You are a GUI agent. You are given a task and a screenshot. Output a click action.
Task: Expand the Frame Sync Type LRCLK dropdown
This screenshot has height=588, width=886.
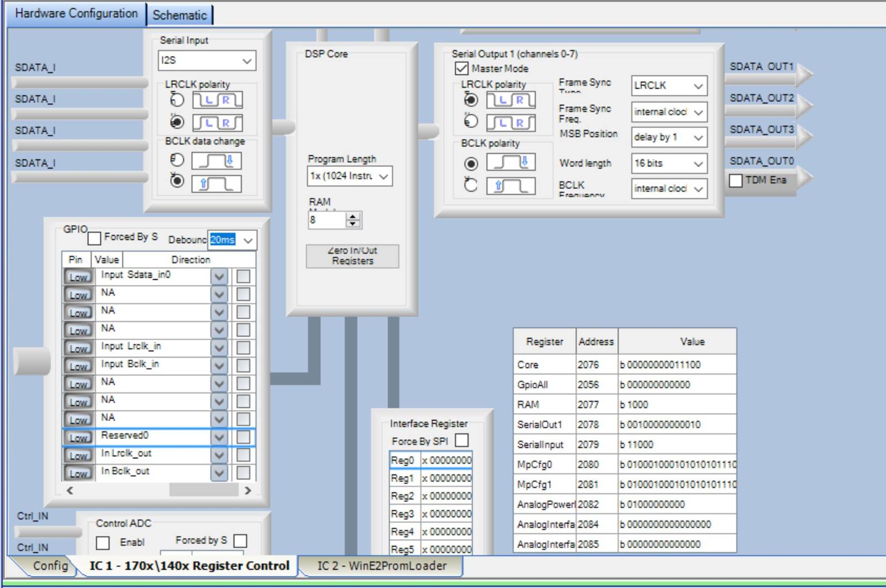click(x=669, y=86)
